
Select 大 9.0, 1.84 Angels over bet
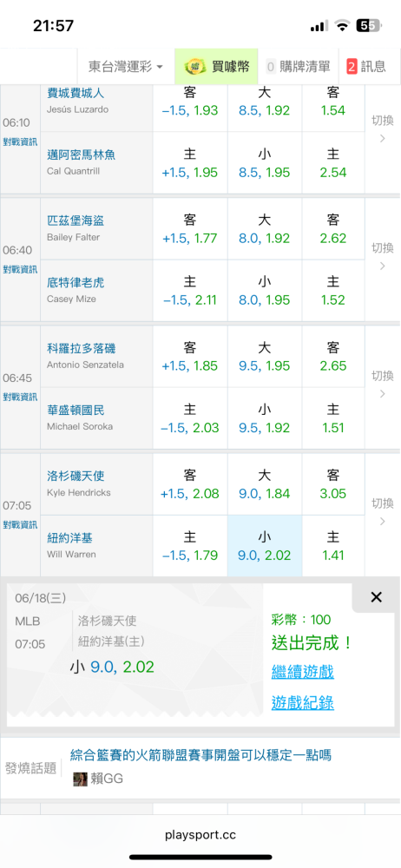click(265, 484)
